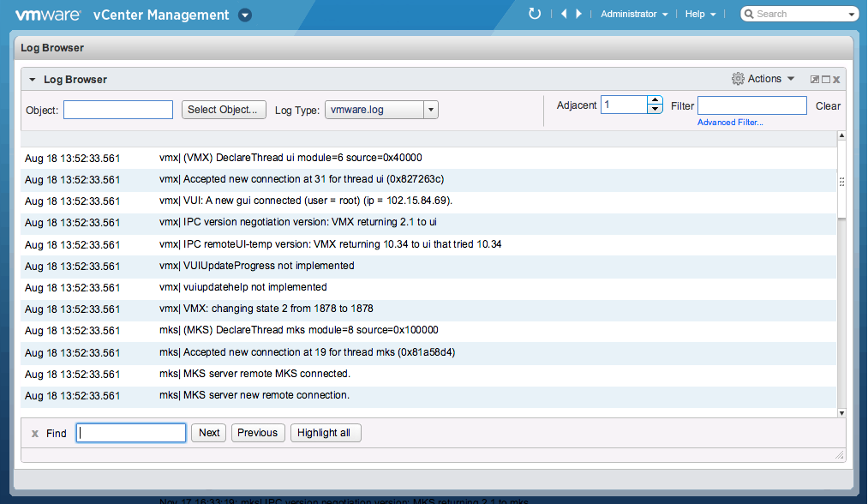Image resolution: width=868 pixels, height=504 pixels.
Task: Click the Select Object... button
Action: [223, 110]
